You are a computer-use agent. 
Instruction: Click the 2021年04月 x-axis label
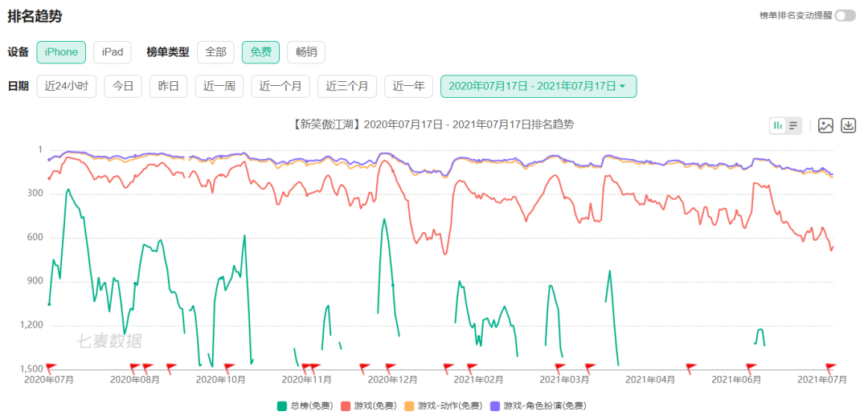click(650, 380)
